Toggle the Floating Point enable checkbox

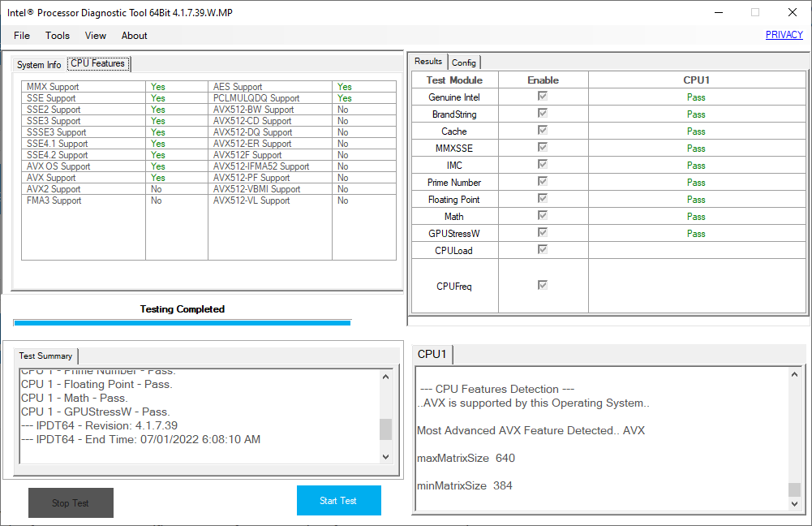[x=543, y=199]
